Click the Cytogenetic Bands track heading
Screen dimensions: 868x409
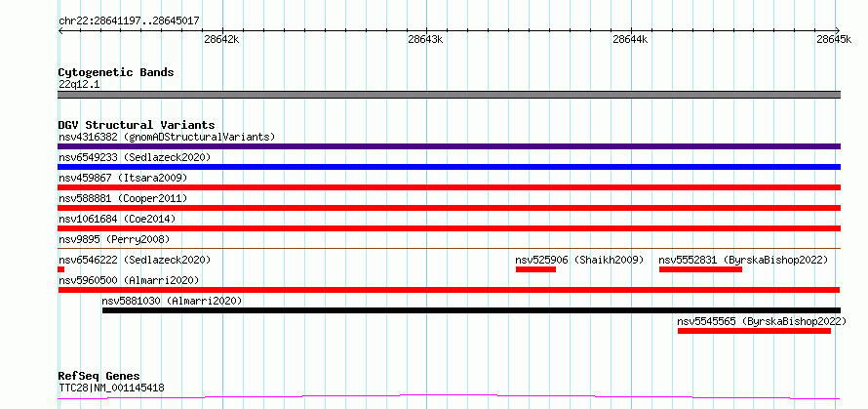pos(116,72)
